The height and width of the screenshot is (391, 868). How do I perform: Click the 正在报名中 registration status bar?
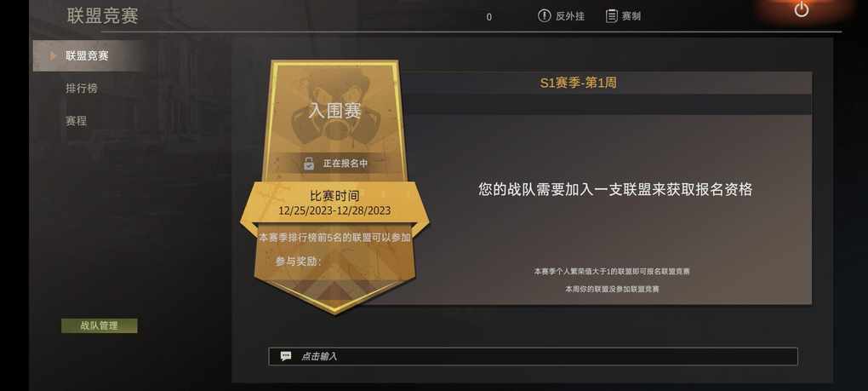tap(334, 164)
